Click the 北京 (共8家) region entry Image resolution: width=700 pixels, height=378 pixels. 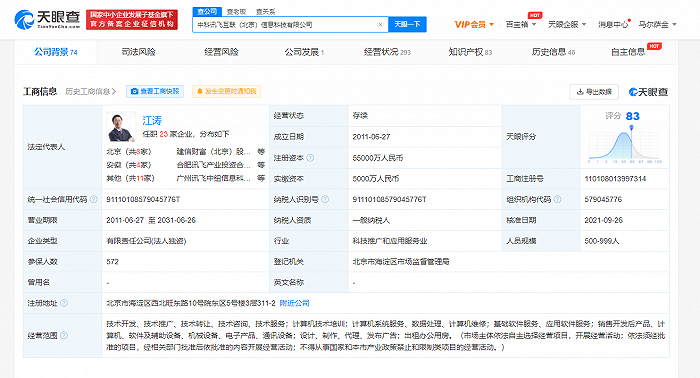click(x=129, y=152)
